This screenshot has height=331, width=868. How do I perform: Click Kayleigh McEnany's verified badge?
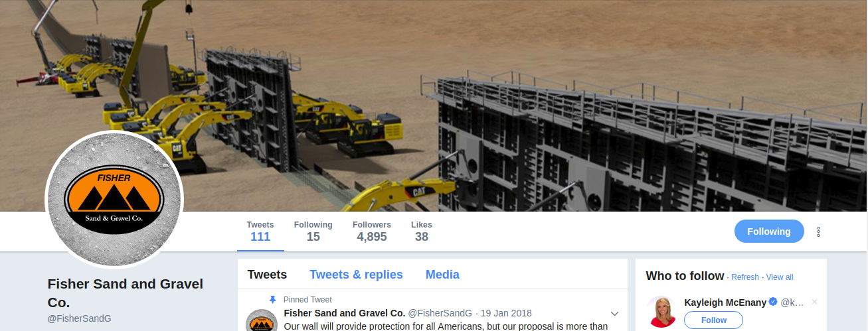[773, 302]
